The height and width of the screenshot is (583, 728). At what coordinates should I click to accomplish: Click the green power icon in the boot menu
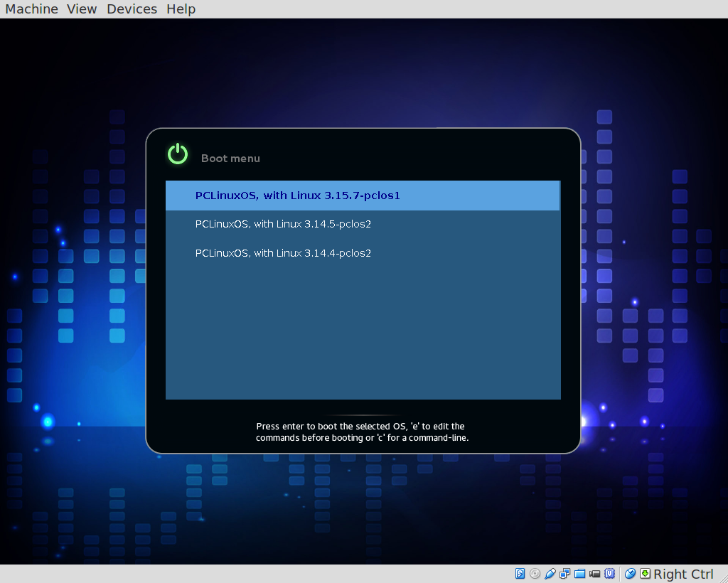pyautogui.click(x=177, y=154)
